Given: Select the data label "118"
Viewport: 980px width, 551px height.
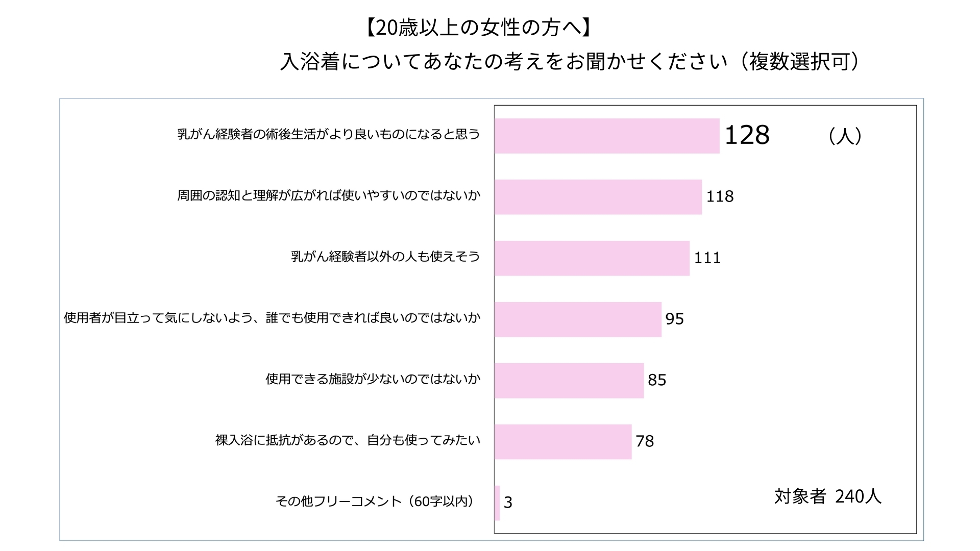Looking at the screenshot, I should (720, 196).
